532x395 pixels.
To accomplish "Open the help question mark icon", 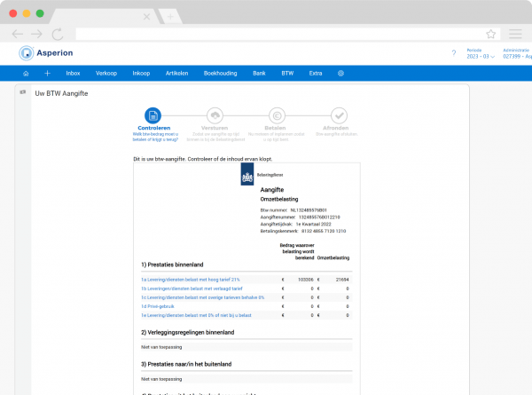I will pyautogui.click(x=454, y=53).
